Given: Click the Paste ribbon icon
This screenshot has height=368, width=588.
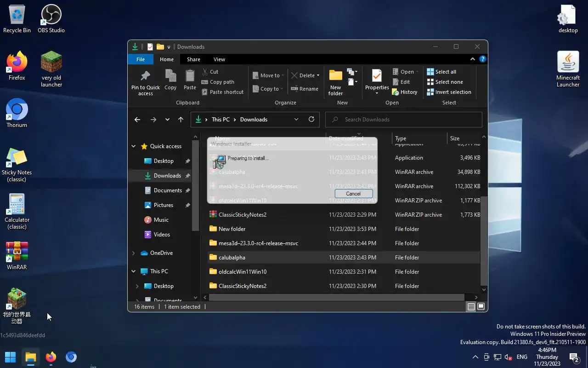Looking at the screenshot, I should [190, 80].
